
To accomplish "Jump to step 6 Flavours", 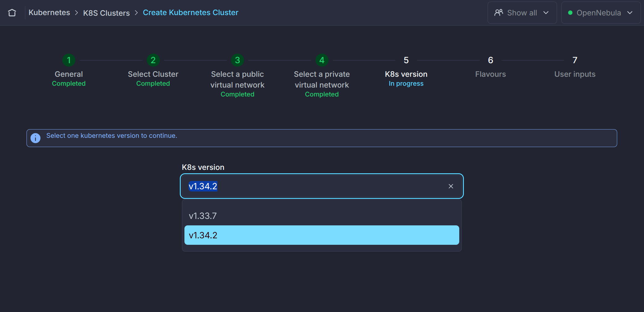I will 490,60.
